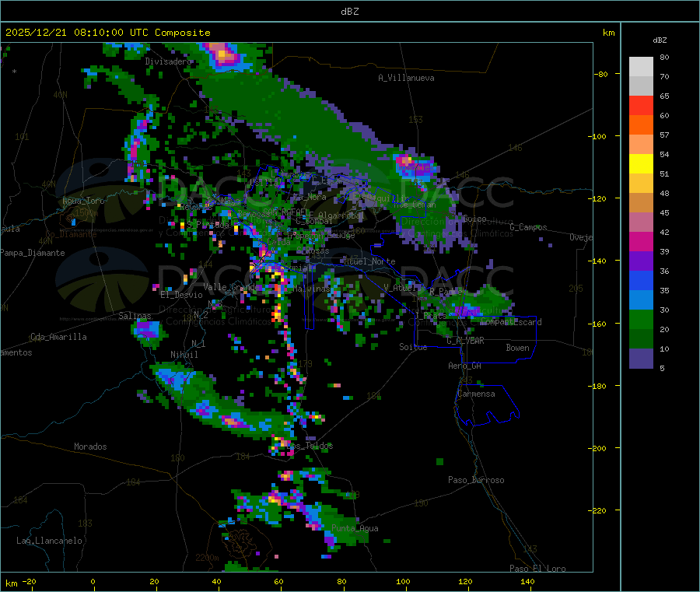The width and height of the screenshot is (700, 592).
Task: Click the Punta_Agua map label
Action: pos(355,528)
